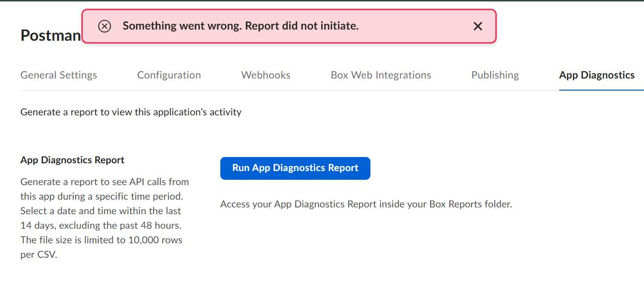
Task: Click the "limited to 10,000 rows" line
Action: pos(101,240)
